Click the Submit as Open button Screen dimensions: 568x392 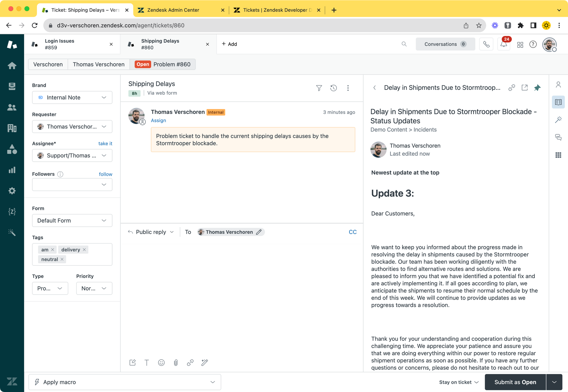pos(515,382)
